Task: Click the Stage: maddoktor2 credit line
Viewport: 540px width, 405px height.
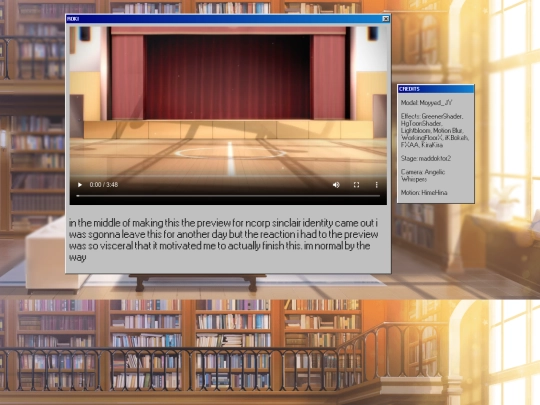Action: coord(426,158)
